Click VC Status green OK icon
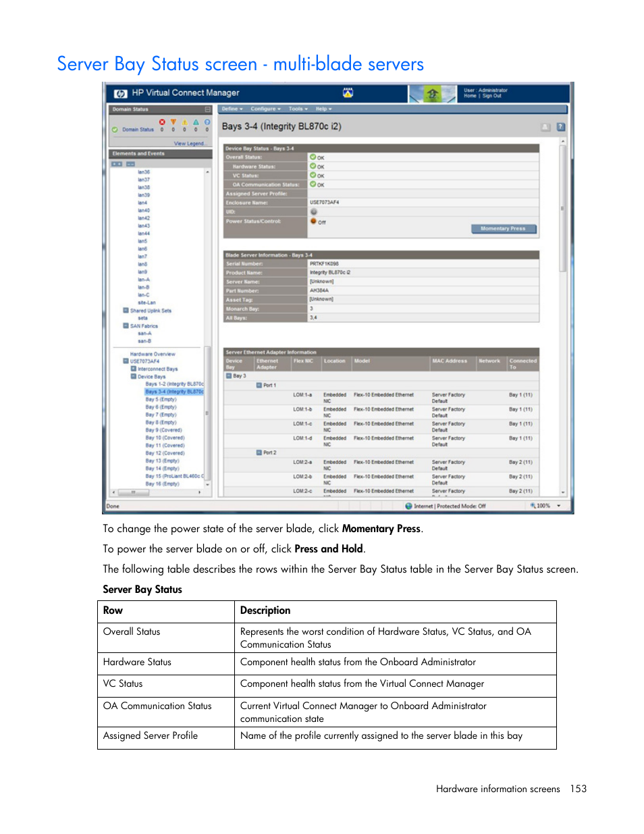The height and width of the screenshot is (834, 644). point(313,175)
